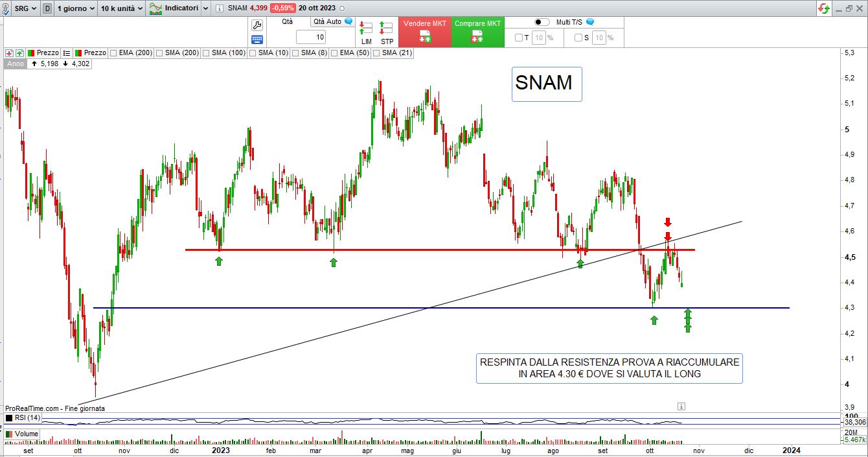Click the red down-arrow legend icon
Image resolution: width=868 pixels, height=457 pixels.
click(x=9, y=53)
